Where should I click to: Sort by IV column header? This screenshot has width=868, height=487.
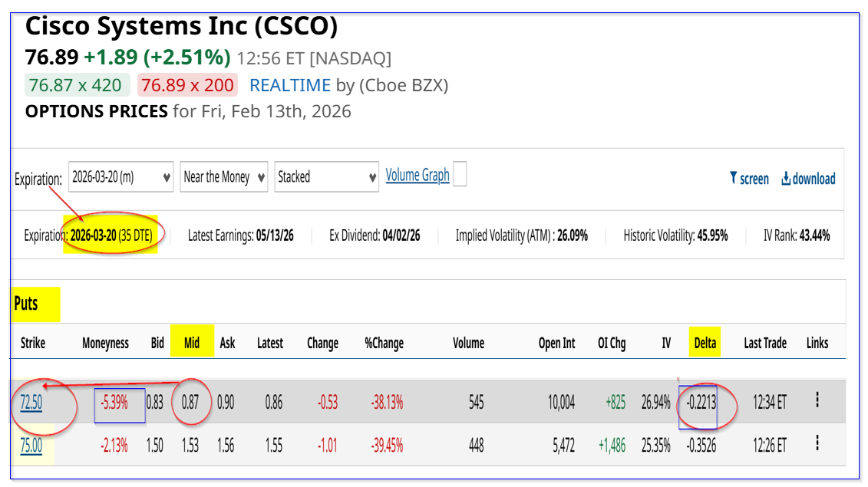pos(666,343)
